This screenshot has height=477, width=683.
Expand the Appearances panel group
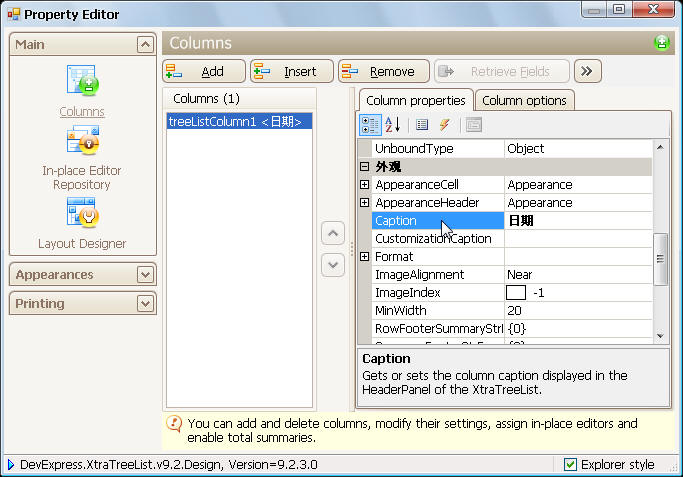pos(145,274)
